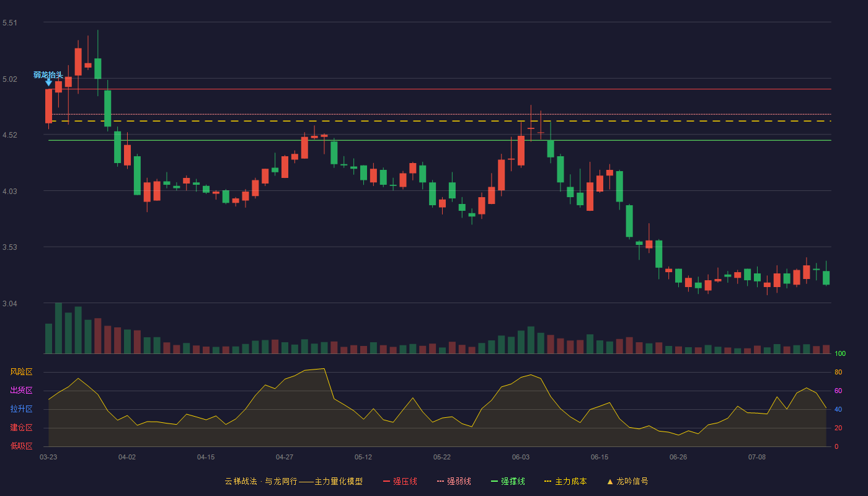The image size is (868, 496).
Task: Click the 06-03 date axis label
Action: tap(521, 457)
